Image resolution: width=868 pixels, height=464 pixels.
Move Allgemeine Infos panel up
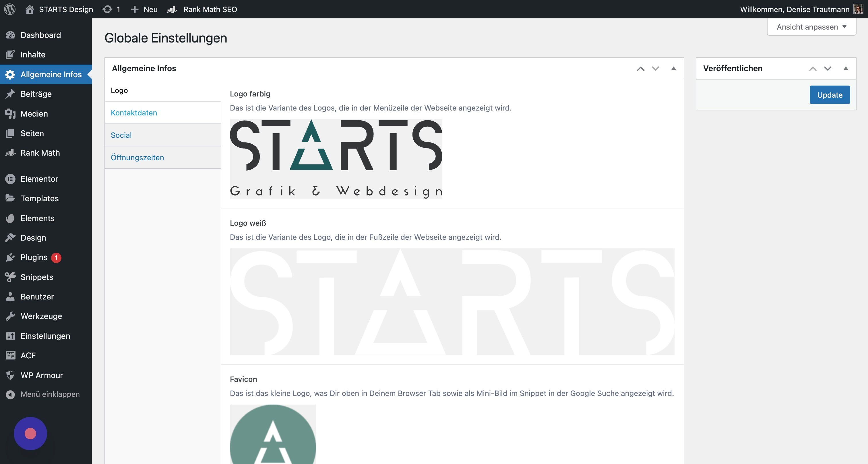tap(641, 68)
